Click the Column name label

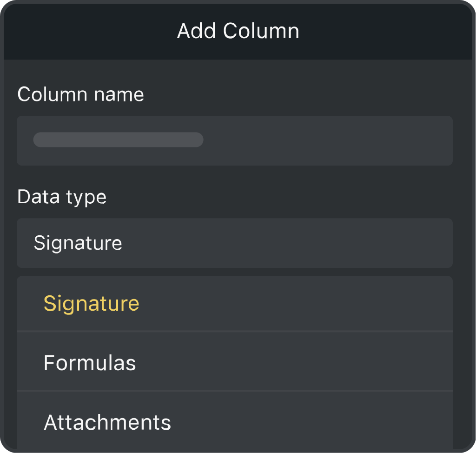pyautogui.click(x=80, y=94)
